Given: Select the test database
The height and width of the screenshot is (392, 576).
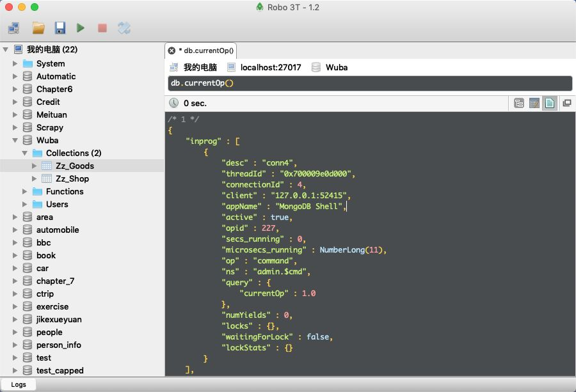Looking at the screenshot, I should [44, 358].
